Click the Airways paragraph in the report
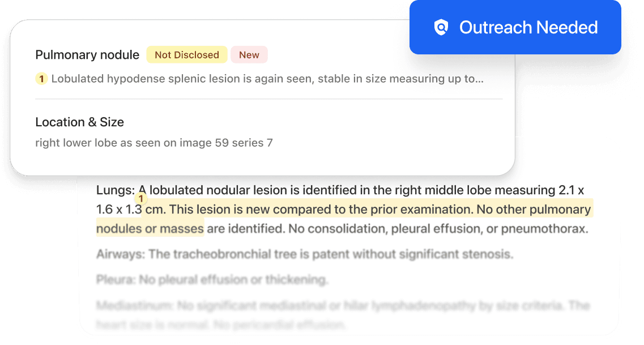 (305, 254)
